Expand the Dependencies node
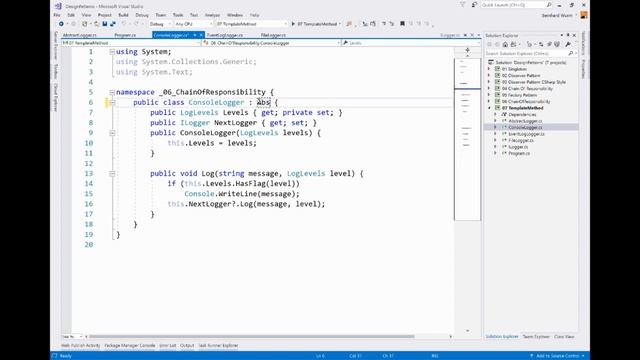The height and width of the screenshot is (360, 640). pos(496,115)
